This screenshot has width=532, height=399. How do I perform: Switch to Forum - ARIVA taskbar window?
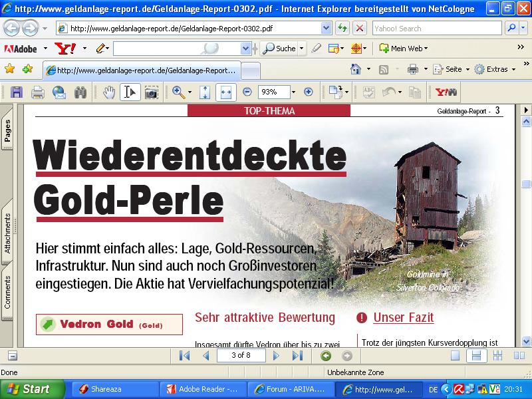[290, 389]
